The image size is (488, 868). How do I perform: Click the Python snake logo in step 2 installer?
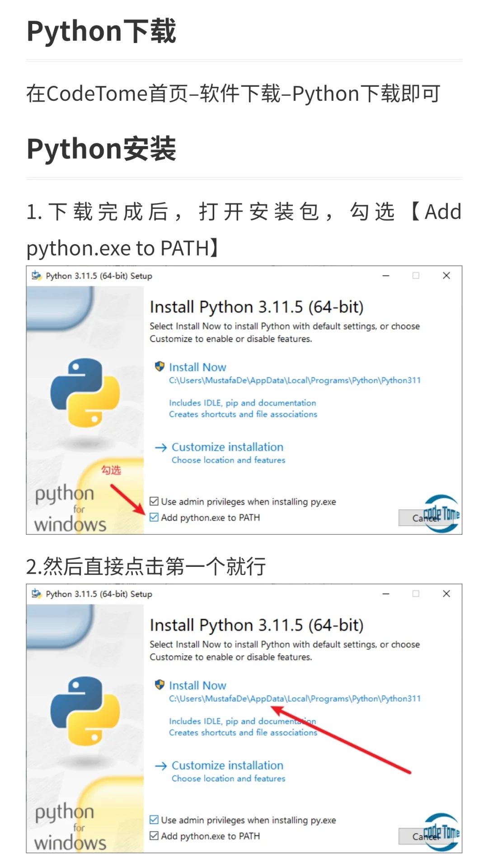pos(85,711)
